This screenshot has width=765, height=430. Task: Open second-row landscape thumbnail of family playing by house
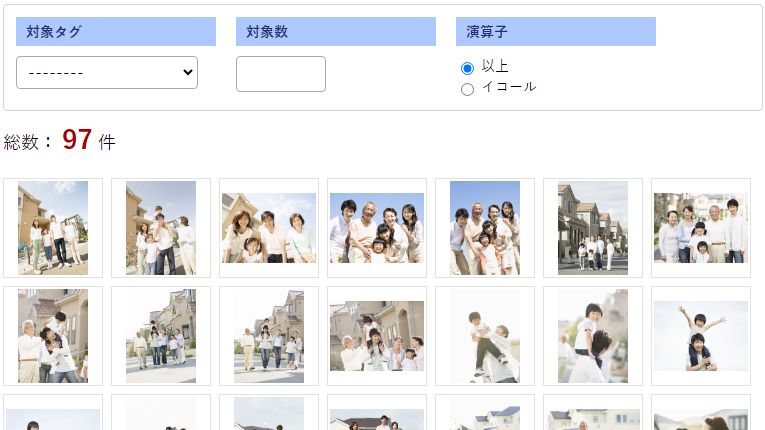click(x=377, y=336)
